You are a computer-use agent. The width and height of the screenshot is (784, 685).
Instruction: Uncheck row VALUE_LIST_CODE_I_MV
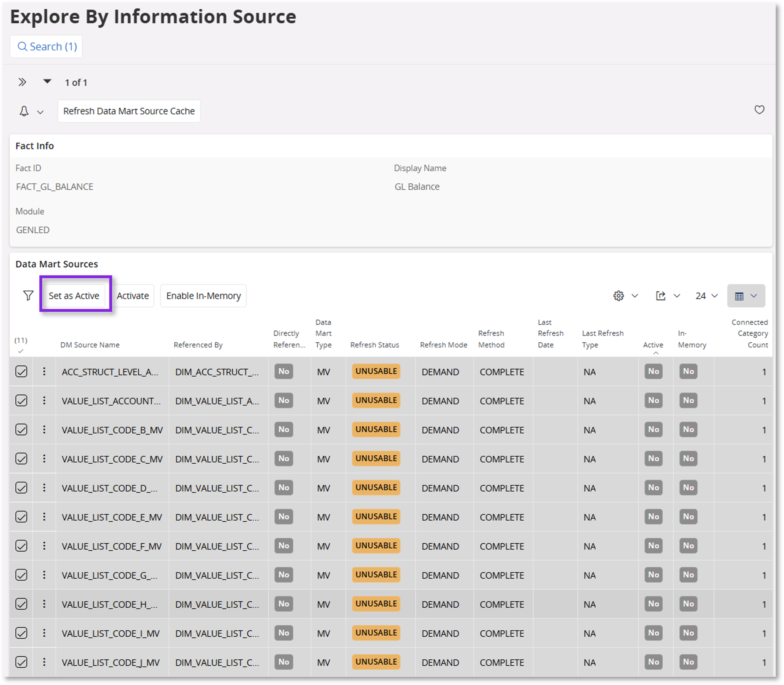(x=21, y=633)
